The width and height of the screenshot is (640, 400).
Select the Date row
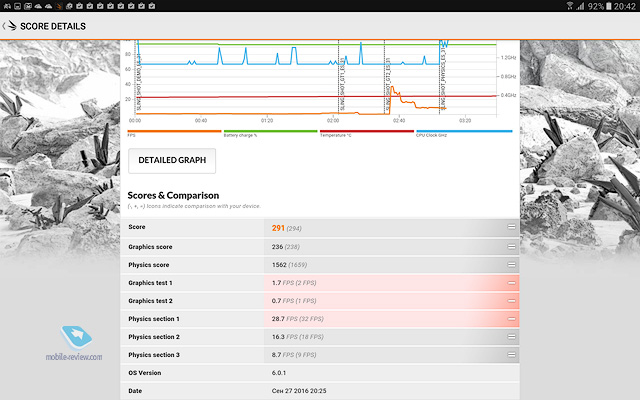[x=320, y=391]
